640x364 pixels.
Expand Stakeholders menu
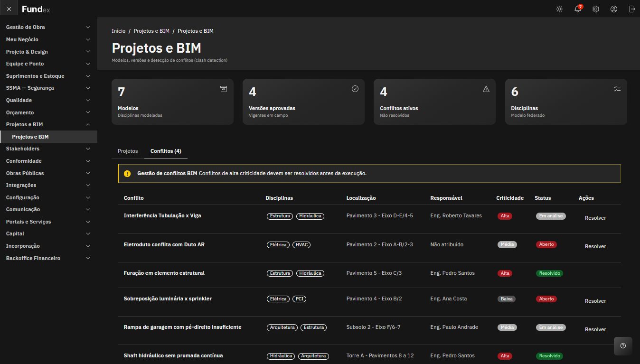point(48,149)
